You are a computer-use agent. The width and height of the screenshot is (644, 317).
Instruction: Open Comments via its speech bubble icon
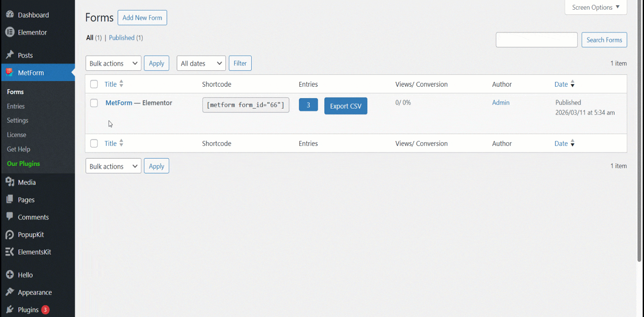[10, 217]
